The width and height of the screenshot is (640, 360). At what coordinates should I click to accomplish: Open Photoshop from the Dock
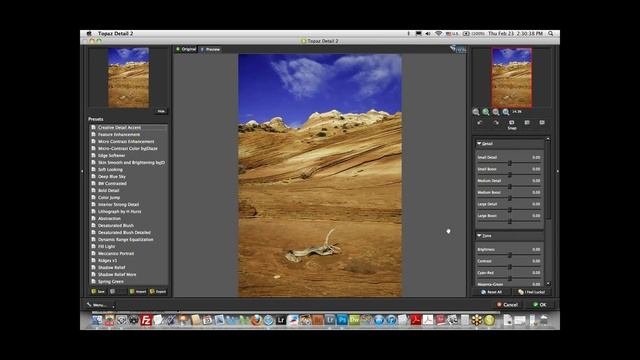(x=342, y=320)
